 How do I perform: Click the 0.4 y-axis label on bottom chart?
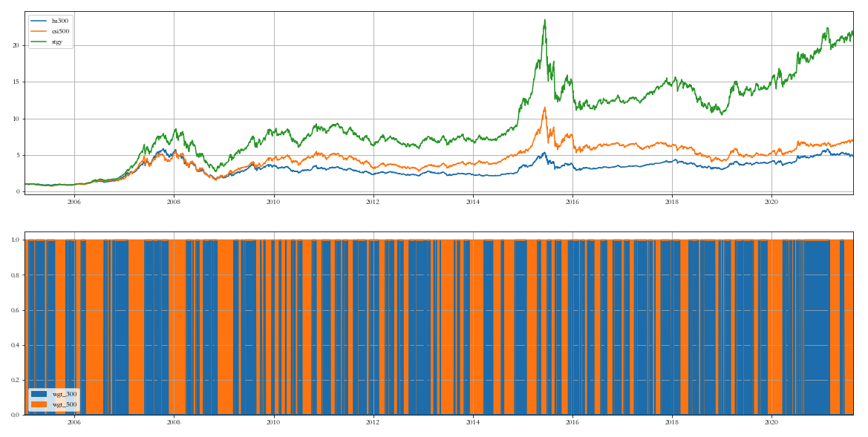click(15, 345)
